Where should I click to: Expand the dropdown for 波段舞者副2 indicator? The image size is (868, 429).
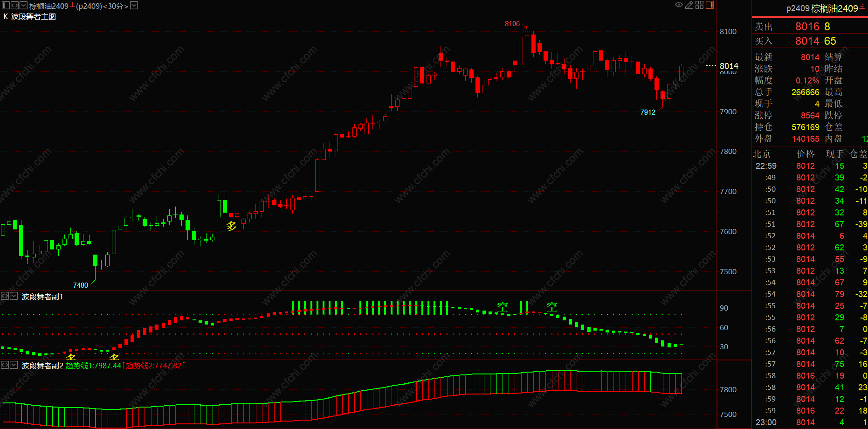click(x=14, y=365)
